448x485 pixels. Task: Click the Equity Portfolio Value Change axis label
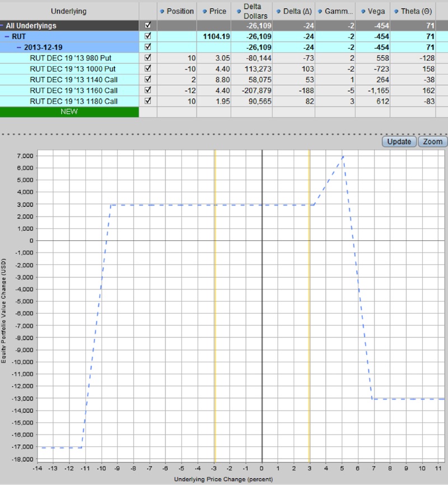[3, 311]
